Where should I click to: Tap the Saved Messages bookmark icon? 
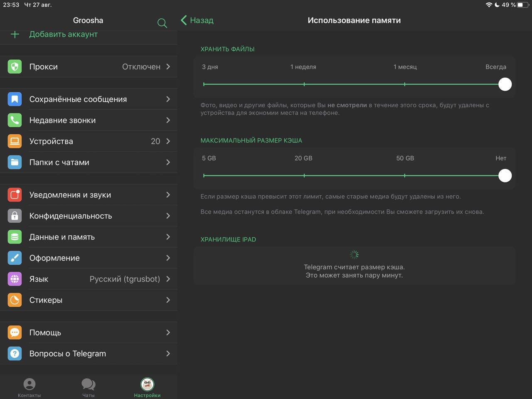pyautogui.click(x=15, y=99)
